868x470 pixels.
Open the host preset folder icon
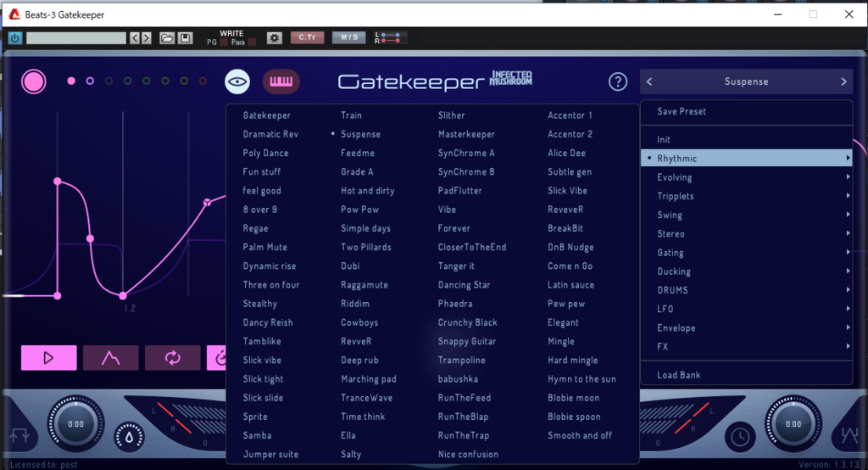pos(167,37)
